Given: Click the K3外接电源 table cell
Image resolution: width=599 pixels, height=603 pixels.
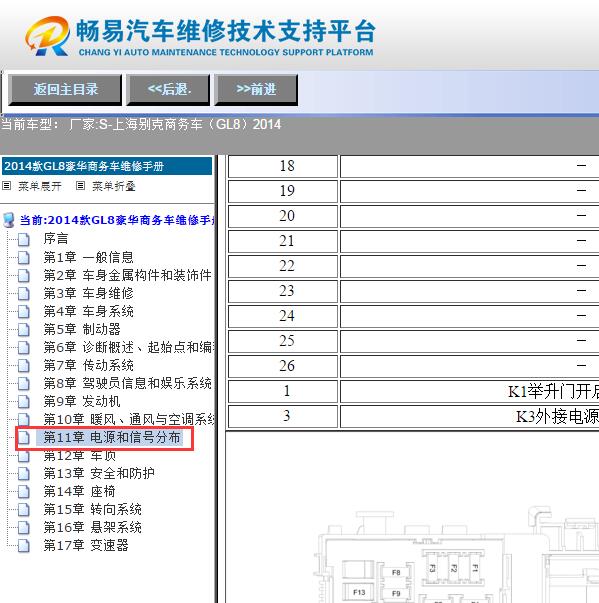Looking at the screenshot, I should 469,416.
